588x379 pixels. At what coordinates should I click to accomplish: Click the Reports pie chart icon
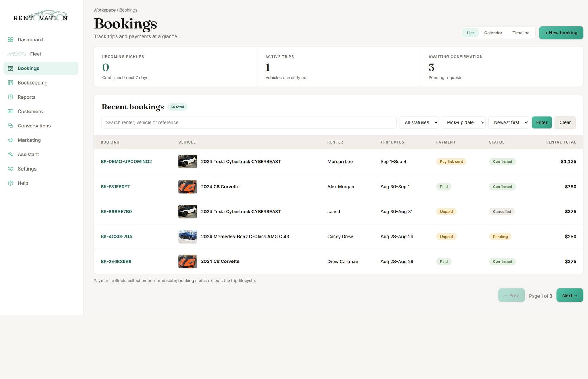11,97
